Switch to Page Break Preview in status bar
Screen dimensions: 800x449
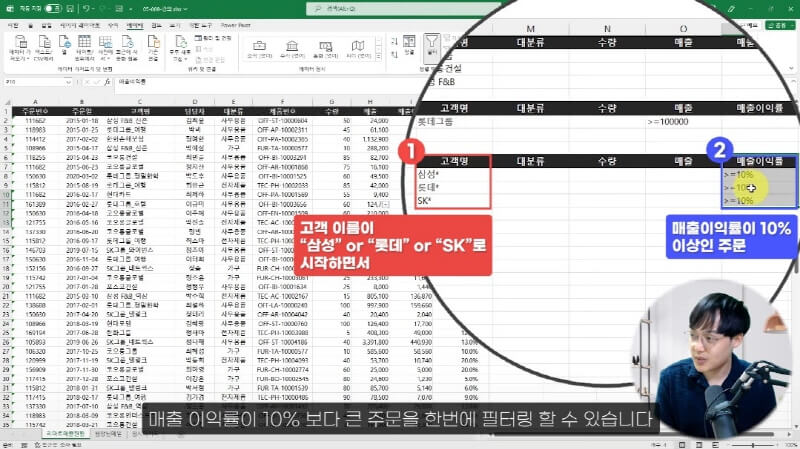715,445
